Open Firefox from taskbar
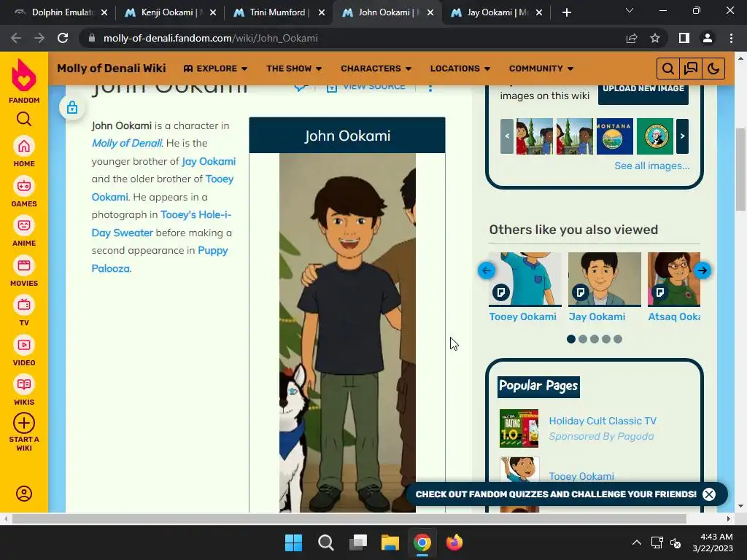Image resolution: width=747 pixels, height=560 pixels. click(x=454, y=542)
